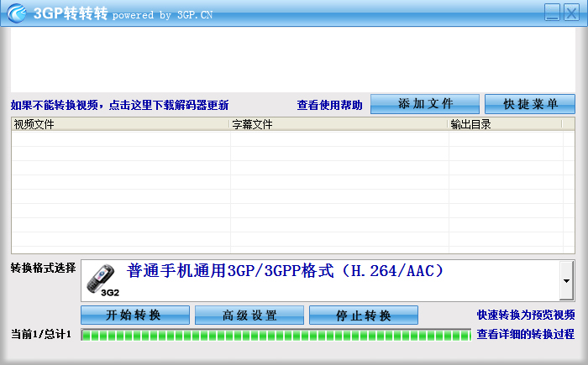This screenshot has width=588, height=365.
Task: Open the 快捷菜单 button
Action: point(529,104)
